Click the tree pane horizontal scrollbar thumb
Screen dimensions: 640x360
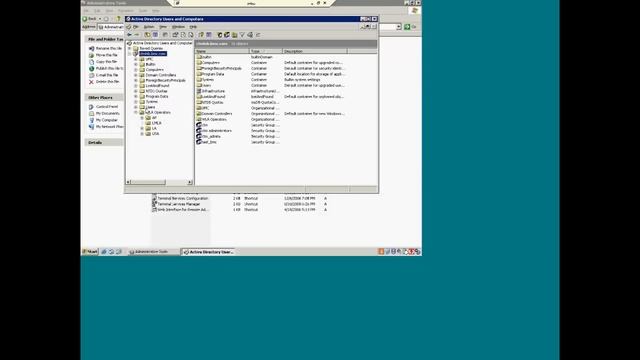click(148, 182)
